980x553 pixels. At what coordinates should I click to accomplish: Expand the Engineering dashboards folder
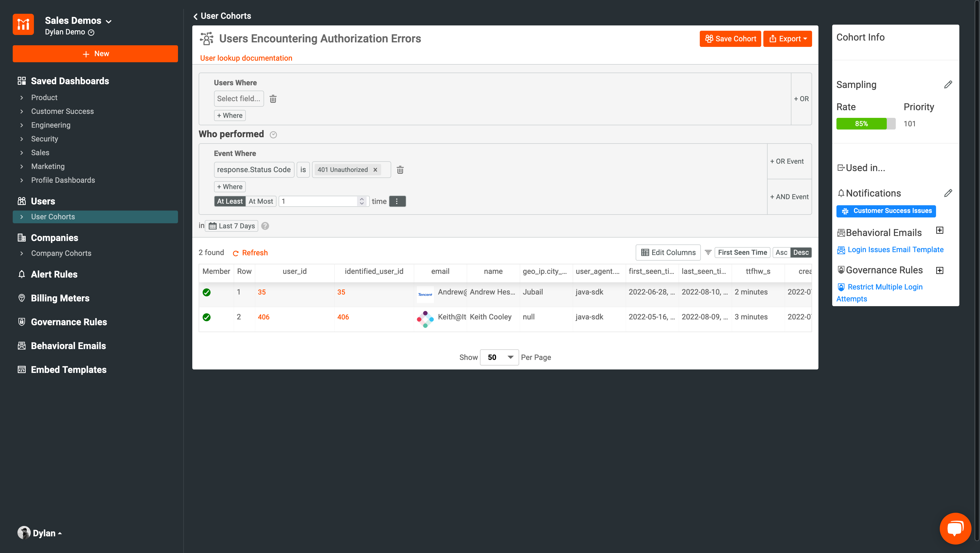coord(51,125)
